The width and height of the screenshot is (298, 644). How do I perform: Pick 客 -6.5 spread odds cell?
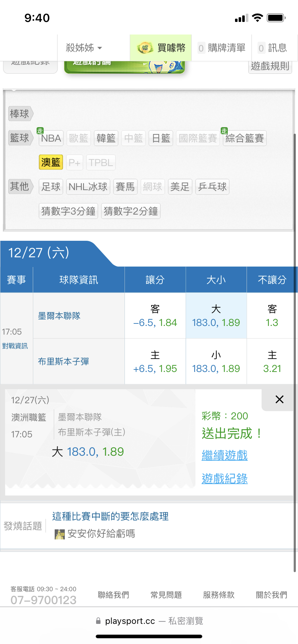pyautogui.click(x=155, y=316)
